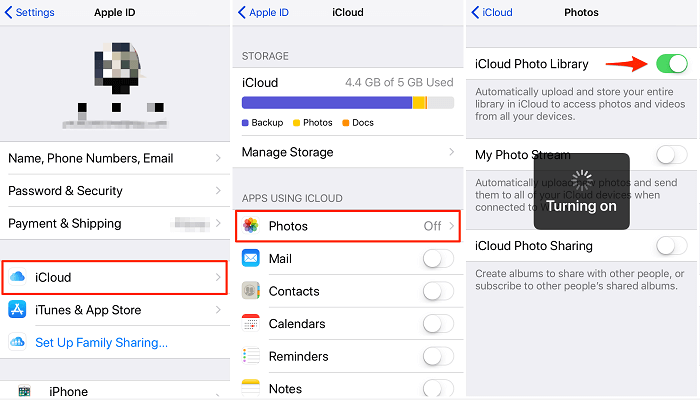Tap the iCloud cloud icon
700x400 pixels.
point(18,277)
